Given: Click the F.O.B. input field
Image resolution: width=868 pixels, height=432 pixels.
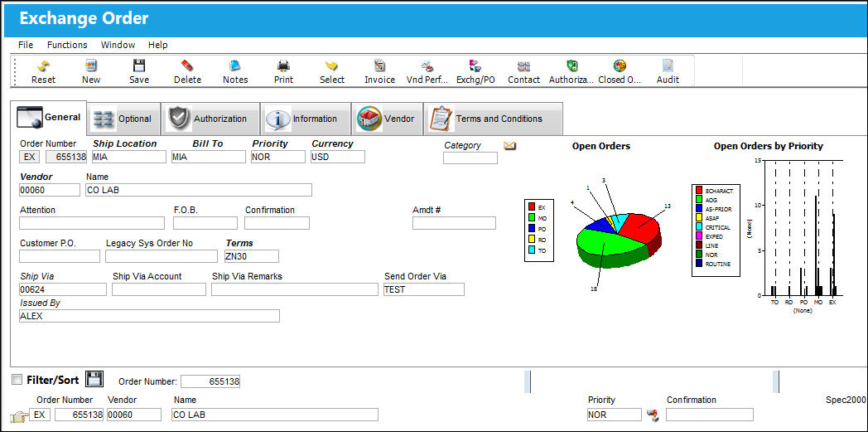Looking at the screenshot, I should pyautogui.click(x=205, y=223).
